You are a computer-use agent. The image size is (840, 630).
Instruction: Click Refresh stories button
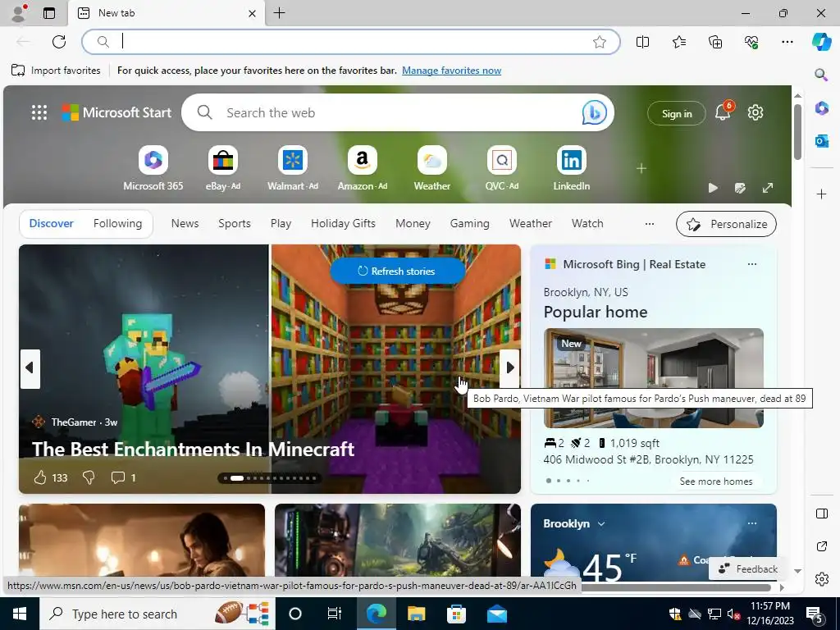tap(397, 271)
